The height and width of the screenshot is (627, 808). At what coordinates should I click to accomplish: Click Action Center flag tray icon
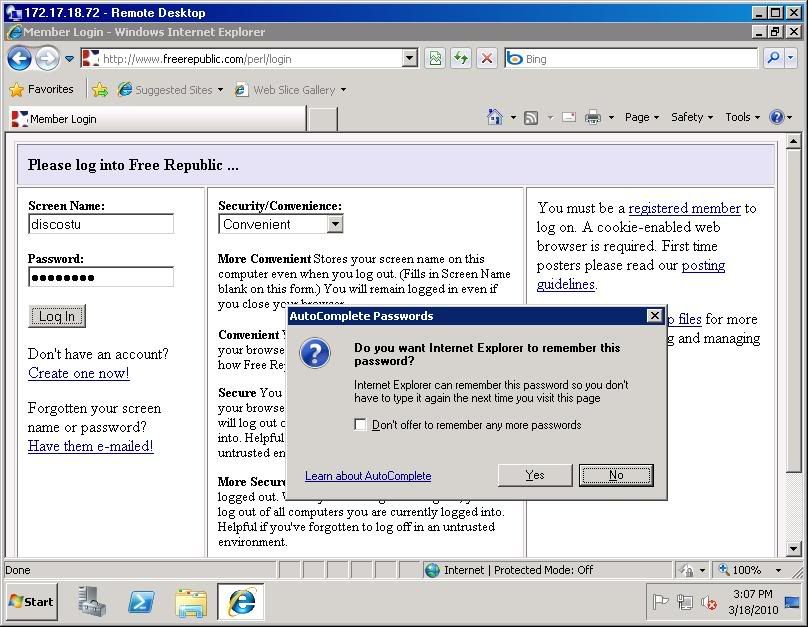click(x=660, y=602)
